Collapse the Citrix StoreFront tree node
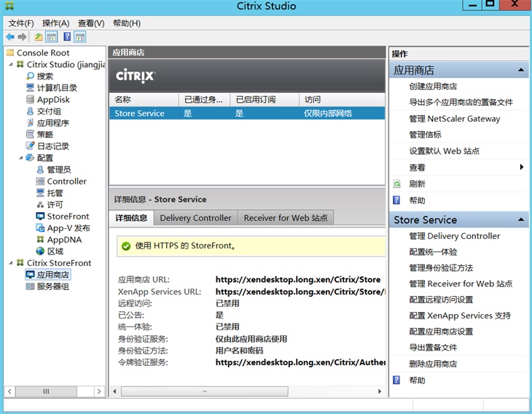 click(x=10, y=262)
